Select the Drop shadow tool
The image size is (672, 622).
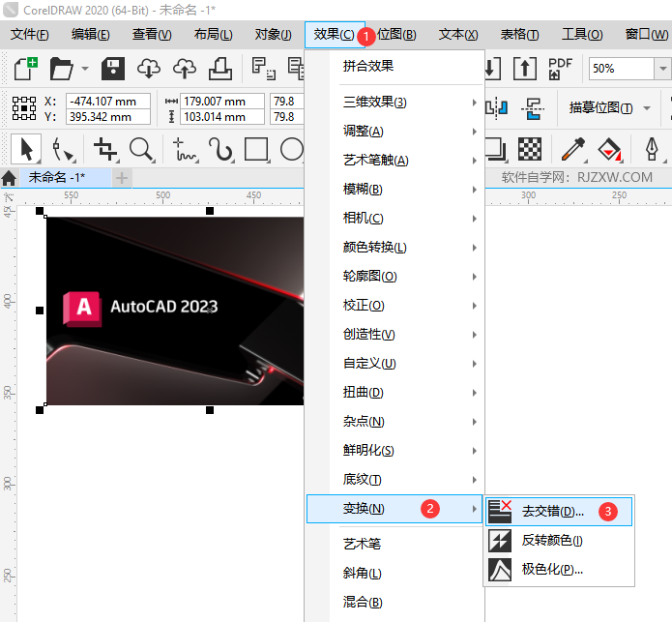(x=496, y=149)
